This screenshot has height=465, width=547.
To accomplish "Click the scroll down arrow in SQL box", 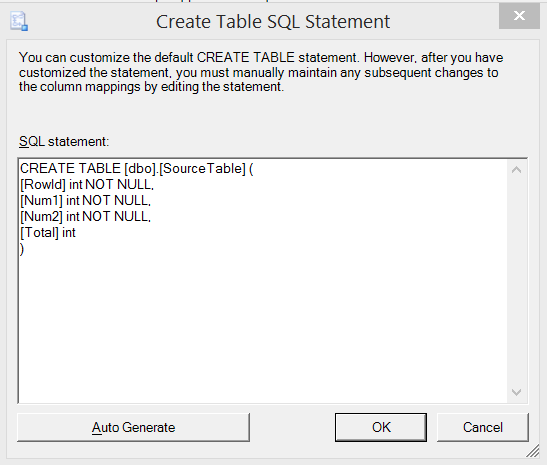I will [516, 392].
